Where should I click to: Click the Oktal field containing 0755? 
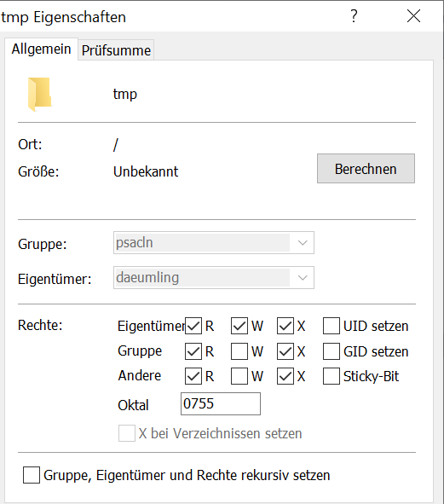(221, 403)
